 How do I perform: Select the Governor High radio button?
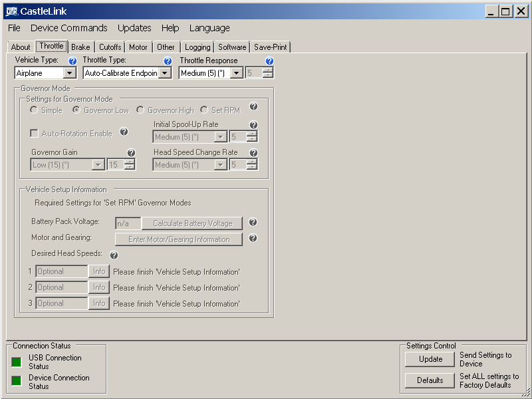140,110
